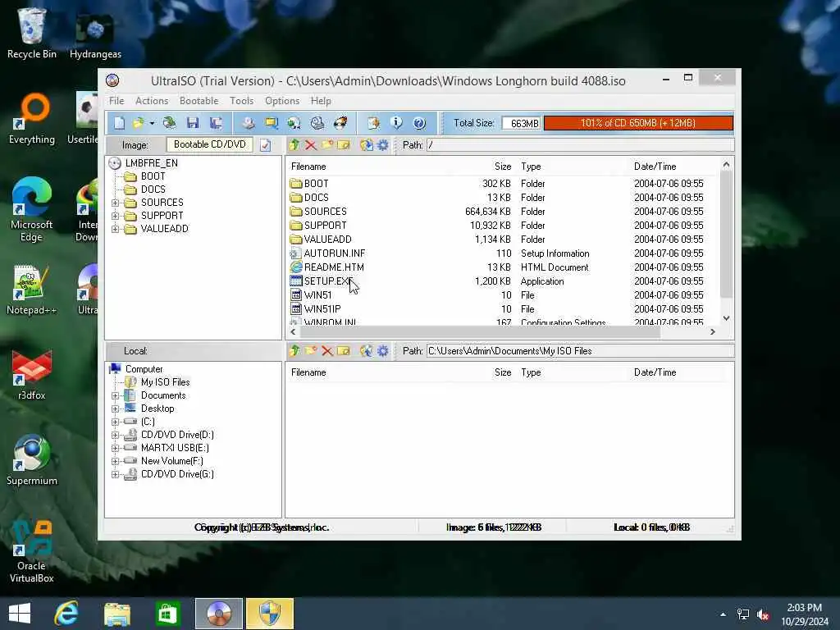Open Internet Explorer from the taskbar

click(66, 614)
